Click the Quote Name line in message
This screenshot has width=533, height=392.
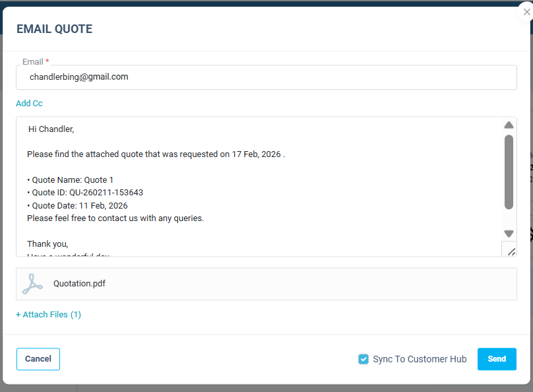click(71, 180)
